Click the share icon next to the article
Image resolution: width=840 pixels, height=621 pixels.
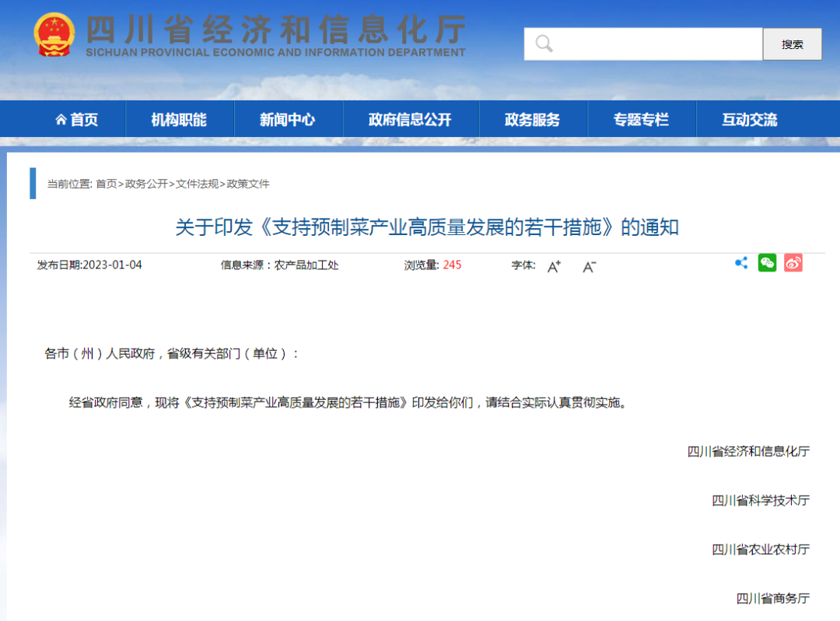tap(740, 263)
